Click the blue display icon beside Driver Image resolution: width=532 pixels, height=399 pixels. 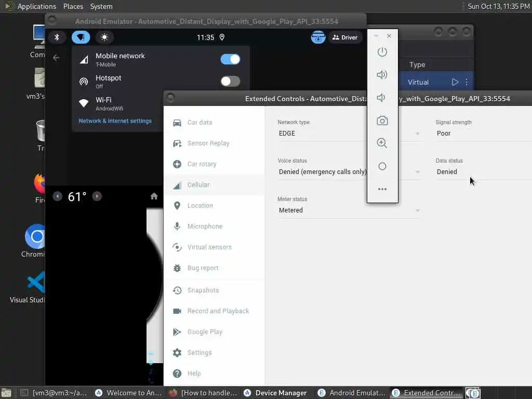point(318,37)
